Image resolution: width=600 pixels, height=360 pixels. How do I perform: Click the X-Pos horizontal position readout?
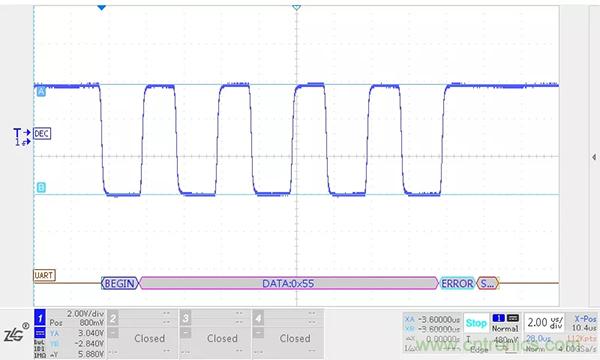point(585,323)
